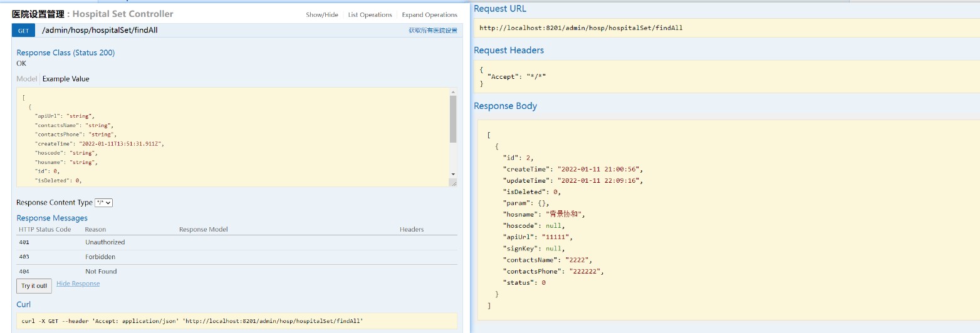Image resolution: width=980 pixels, height=333 pixels.
Task: Click the example JSON scrollbar down arrow
Action: pos(453,173)
